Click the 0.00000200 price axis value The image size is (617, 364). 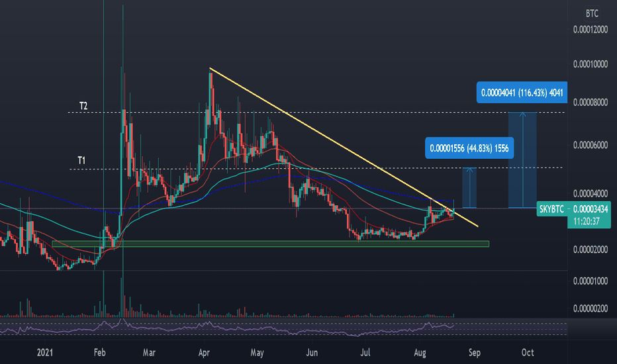coord(591,308)
